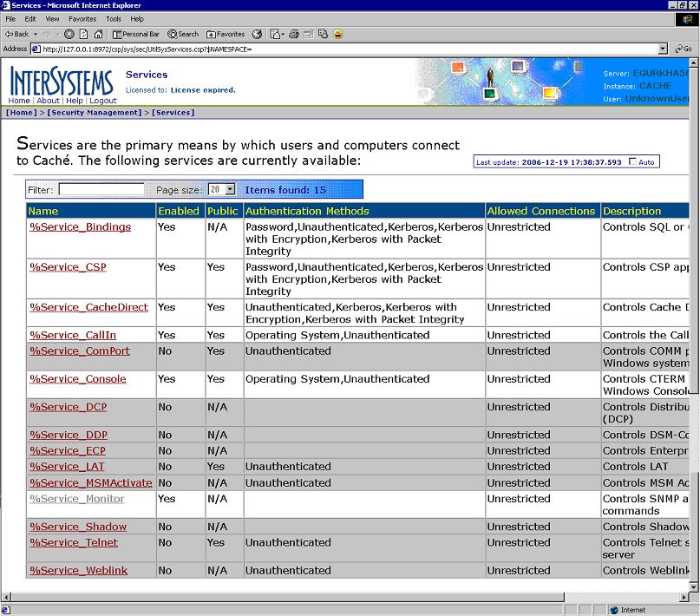Click the Enabled column header

coord(179,211)
